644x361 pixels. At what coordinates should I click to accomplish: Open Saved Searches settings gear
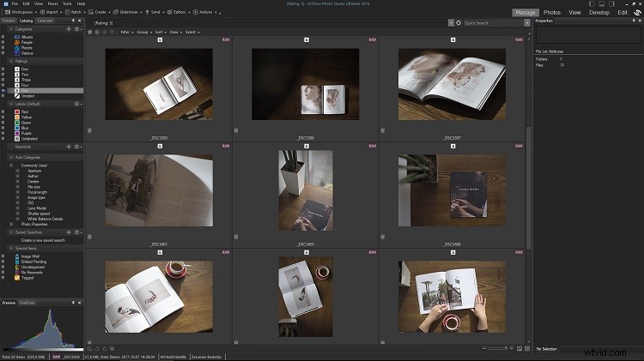[77, 232]
